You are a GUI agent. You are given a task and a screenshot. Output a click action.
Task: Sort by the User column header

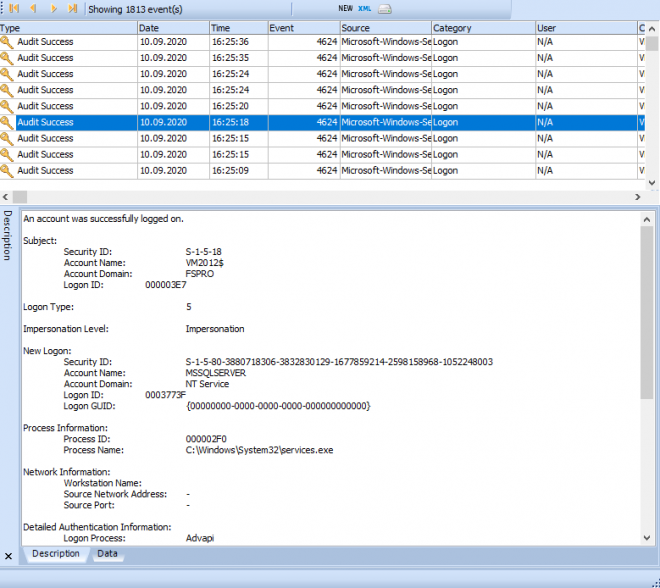[586, 28]
